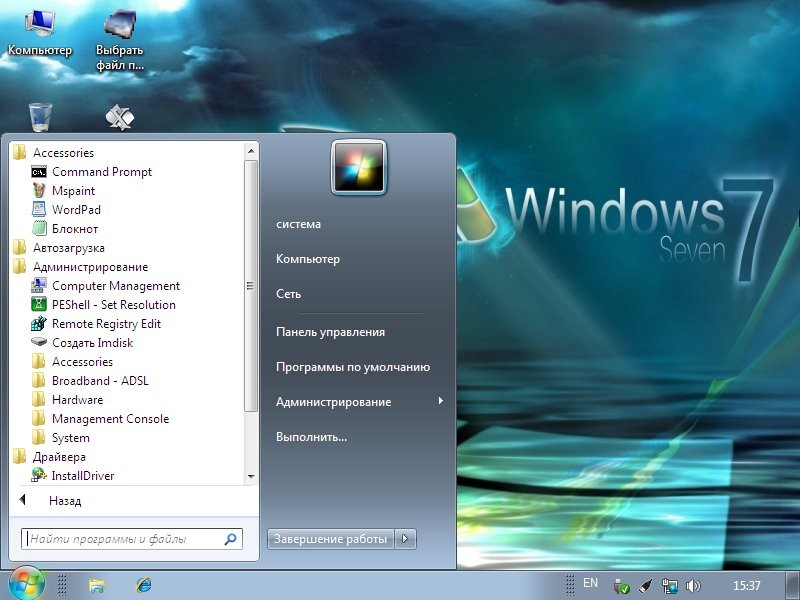Click the search magnifier icon

pyautogui.click(x=230, y=539)
